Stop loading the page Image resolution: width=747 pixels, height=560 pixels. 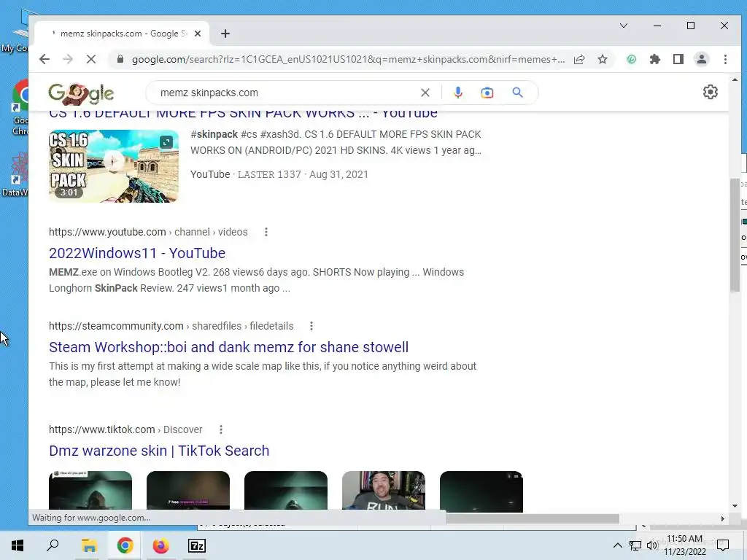pos(91,59)
